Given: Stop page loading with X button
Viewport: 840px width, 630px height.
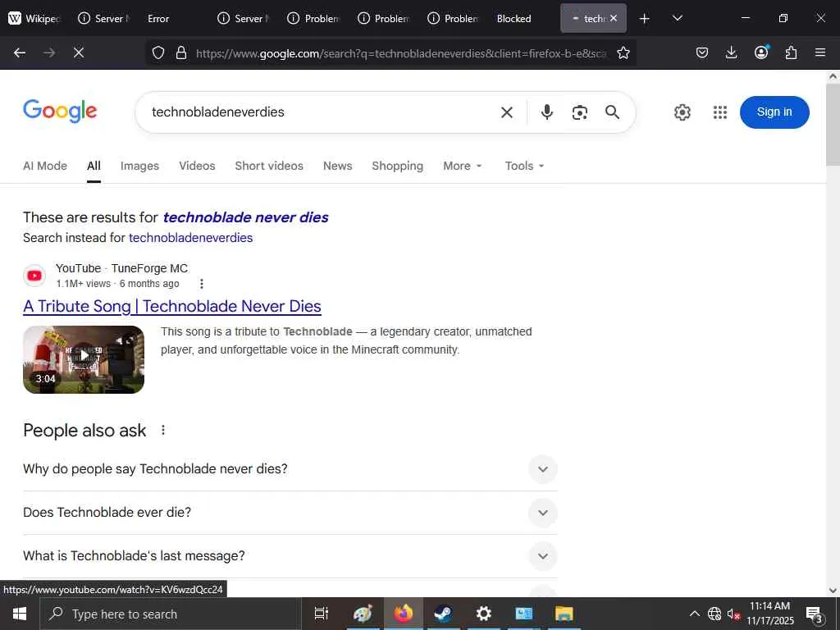Looking at the screenshot, I should point(78,52).
